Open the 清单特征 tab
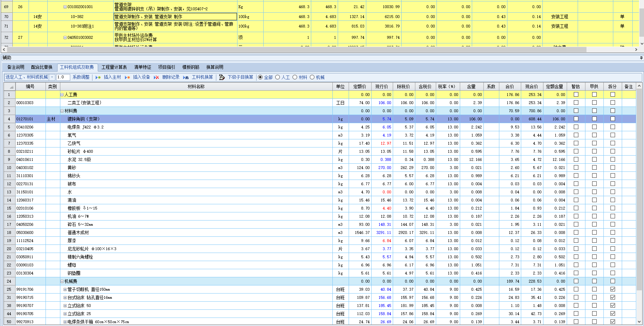Screen dimensions: 644x326 (x=143, y=67)
